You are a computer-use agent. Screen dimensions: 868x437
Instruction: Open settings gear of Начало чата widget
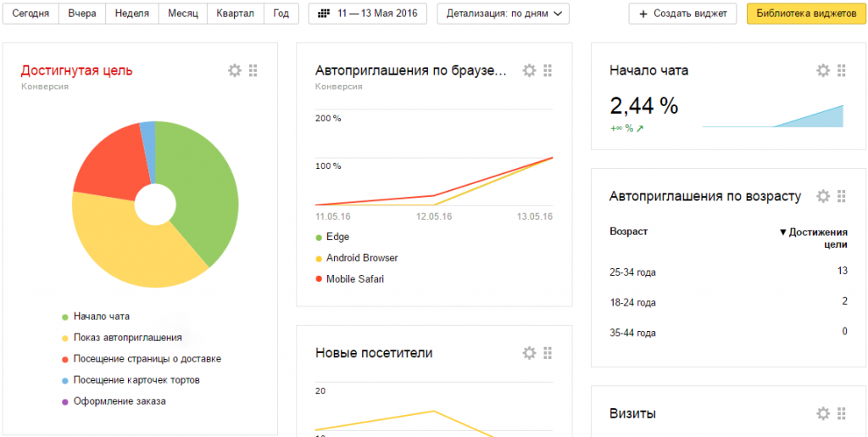tap(822, 70)
